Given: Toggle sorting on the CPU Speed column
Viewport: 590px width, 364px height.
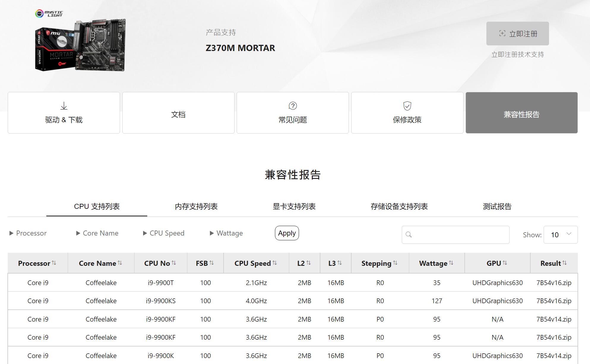Looking at the screenshot, I should click(x=275, y=263).
